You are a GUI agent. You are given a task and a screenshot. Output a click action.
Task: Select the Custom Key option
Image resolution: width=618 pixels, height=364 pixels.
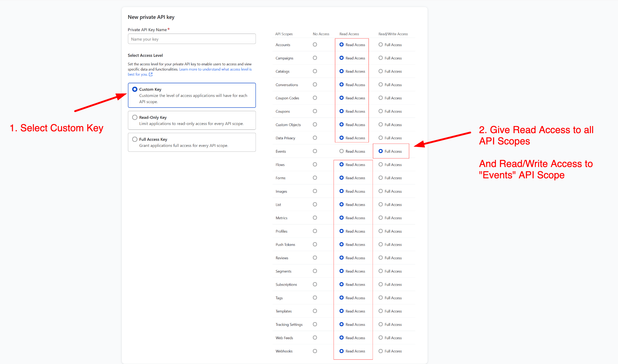[x=135, y=89]
